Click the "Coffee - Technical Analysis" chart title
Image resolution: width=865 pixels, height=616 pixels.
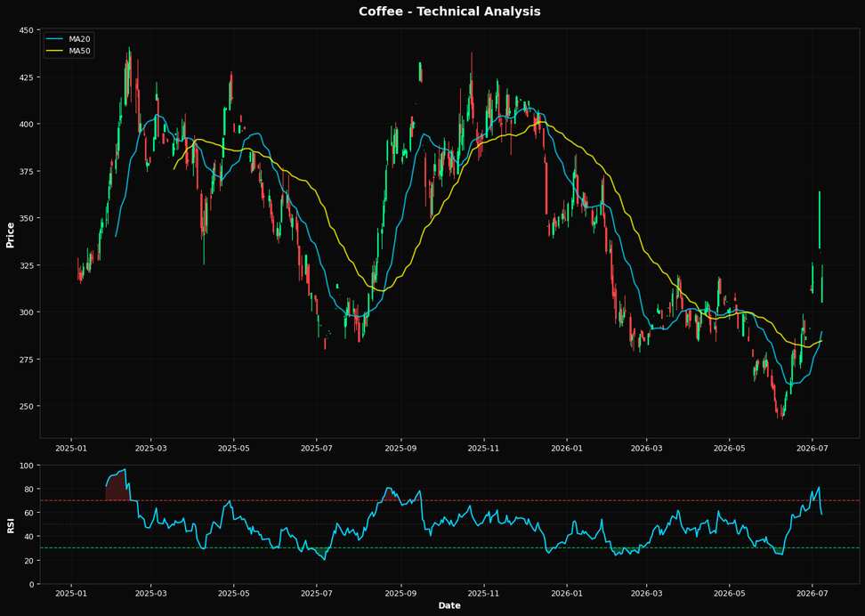pos(449,11)
